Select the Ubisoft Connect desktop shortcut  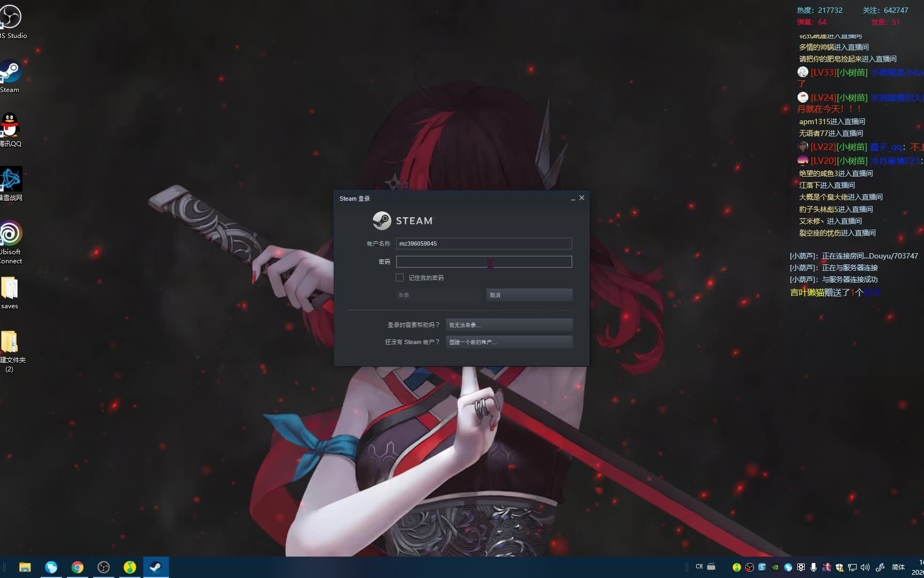[11, 242]
